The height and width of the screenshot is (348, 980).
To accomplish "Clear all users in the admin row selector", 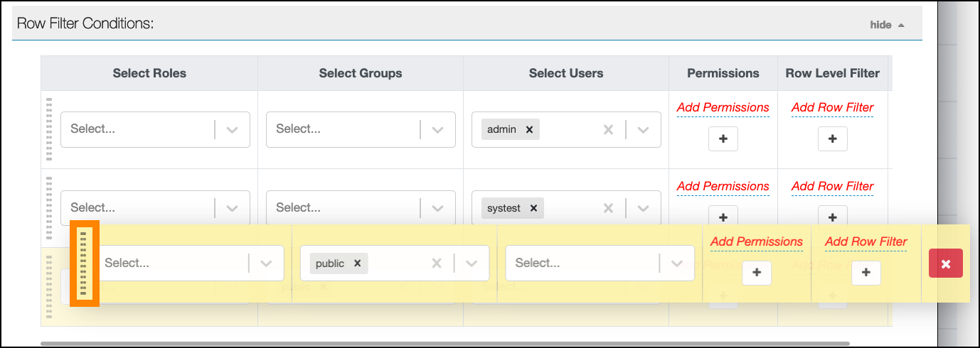I will coord(608,130).
